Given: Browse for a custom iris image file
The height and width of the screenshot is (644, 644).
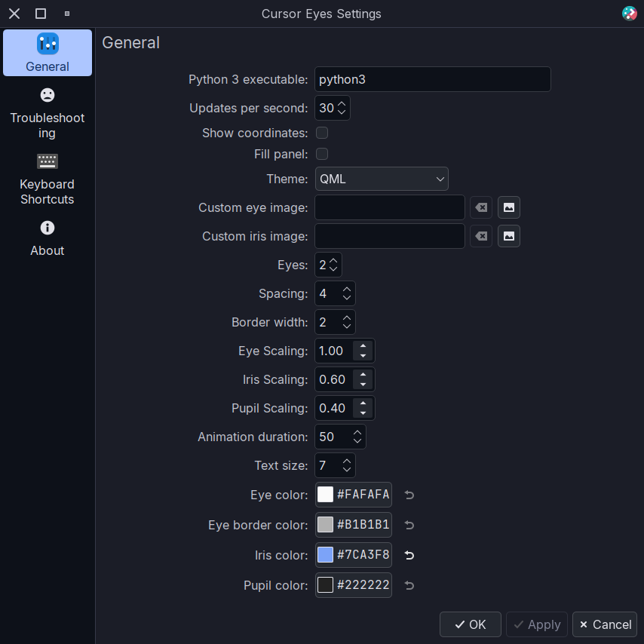Looking at the screenshot, I should pos(509,236).
